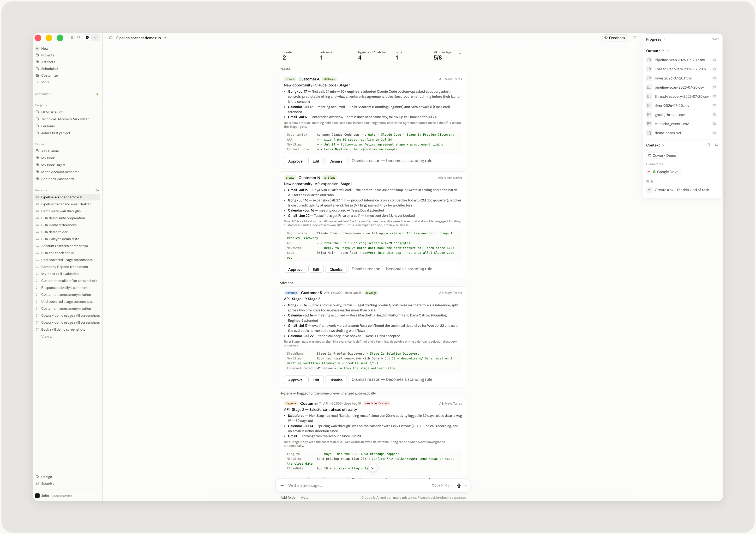Screen dimensions: 756x534
Task: Dismiss Customer A opportunity
Action: [x=336, y=161]
